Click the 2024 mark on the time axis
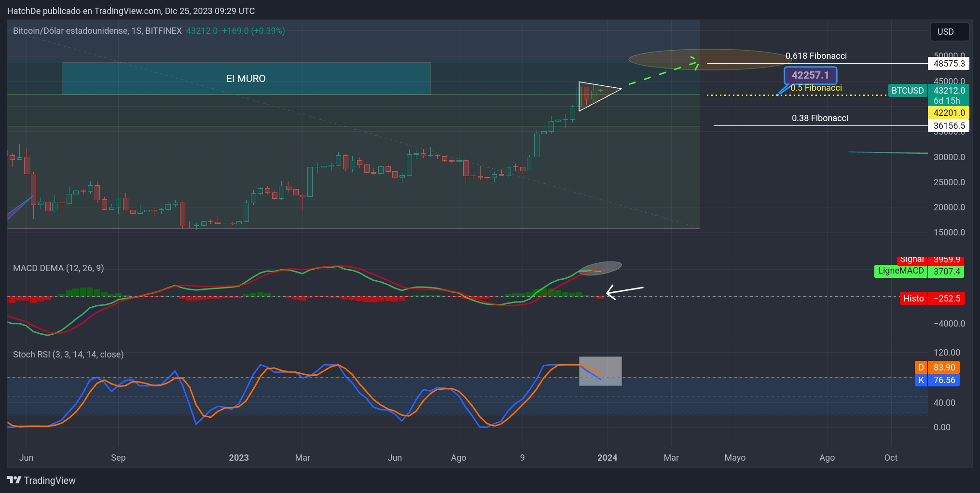 [x=607, y=458]
